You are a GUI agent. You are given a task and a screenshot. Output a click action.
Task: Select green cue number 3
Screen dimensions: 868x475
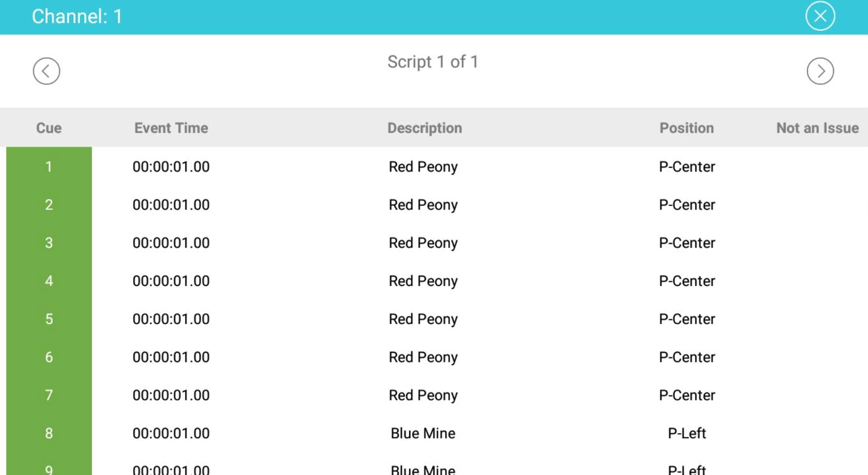click(49, 243)
